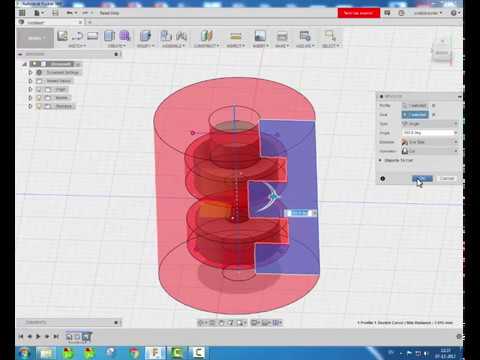Open the Help question mark menu

(x=454, y=13)
